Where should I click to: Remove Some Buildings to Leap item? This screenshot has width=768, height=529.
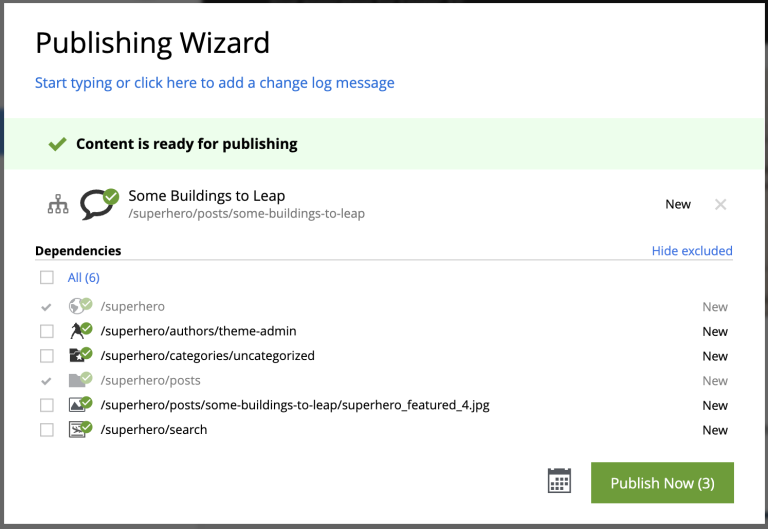pos(720,204)
